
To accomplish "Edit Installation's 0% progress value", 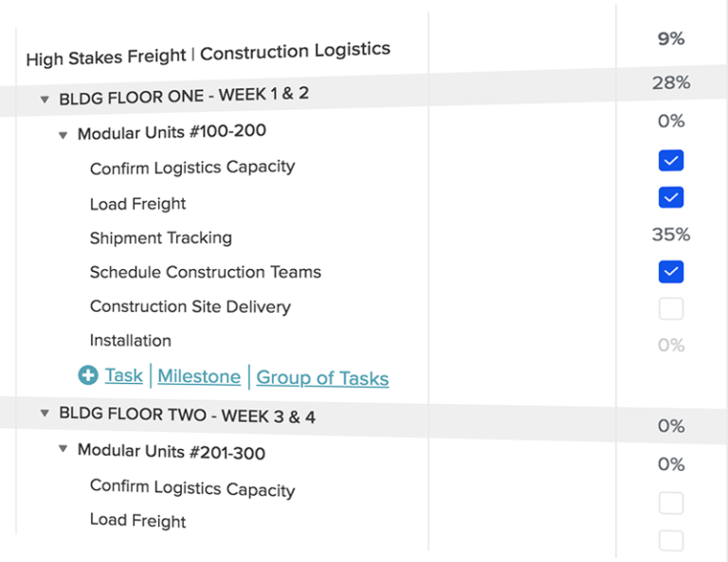I will (671, 345).
